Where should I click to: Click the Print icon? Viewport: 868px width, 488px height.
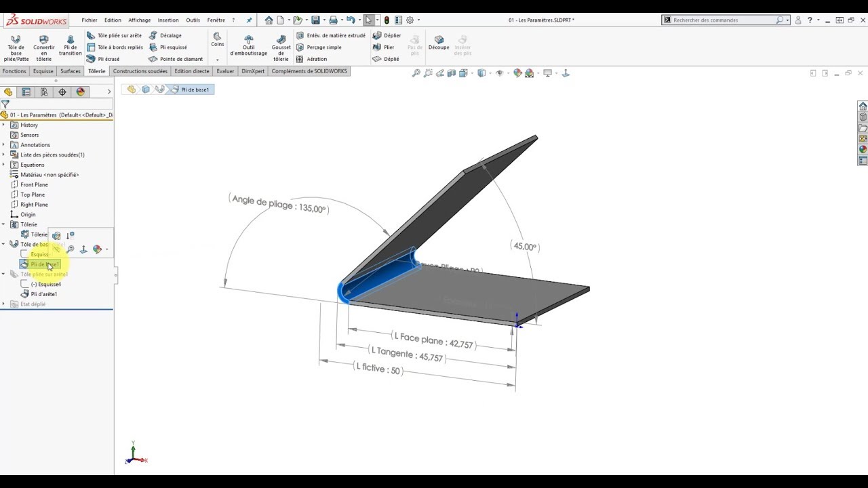(333, 20)
